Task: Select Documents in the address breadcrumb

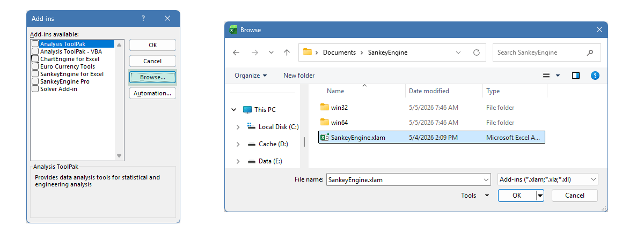Action: click(339, 52)
